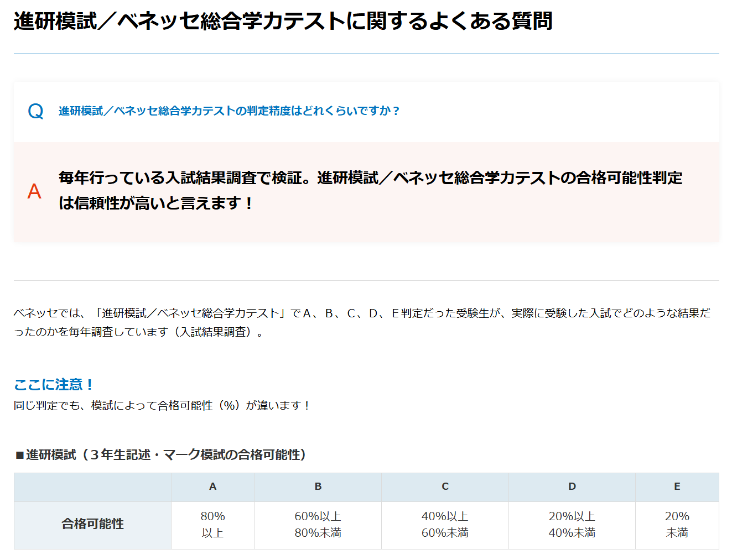Click the 40%以上 60%未満 table cell
The image size is (732, 560).
click(x=445, y=525)
